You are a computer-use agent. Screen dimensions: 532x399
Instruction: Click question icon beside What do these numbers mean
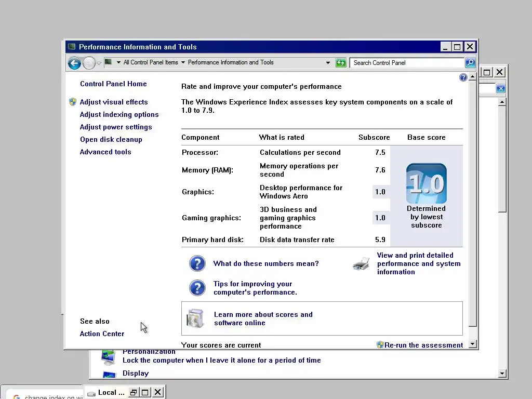pyautogui.click(x=197, y=263)
